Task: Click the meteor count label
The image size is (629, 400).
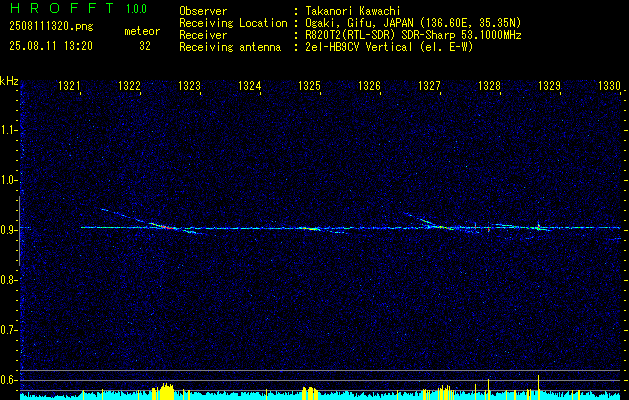Action: coord(142,31)
